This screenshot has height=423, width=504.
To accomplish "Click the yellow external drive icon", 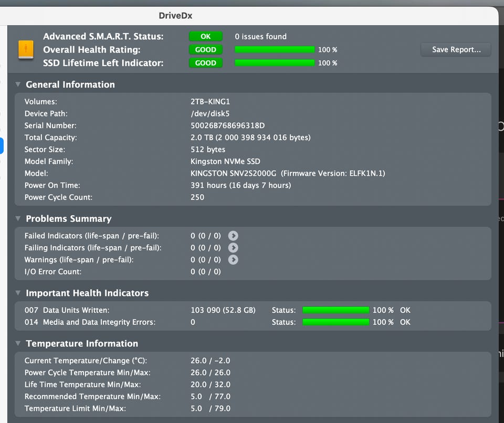I will pyautogui.click(x=26, y=49).
